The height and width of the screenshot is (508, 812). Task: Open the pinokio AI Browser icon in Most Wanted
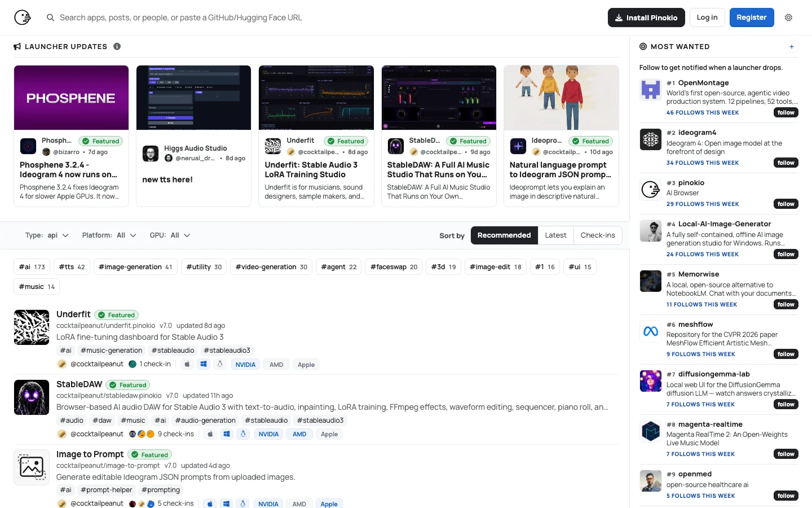point(651,190)
